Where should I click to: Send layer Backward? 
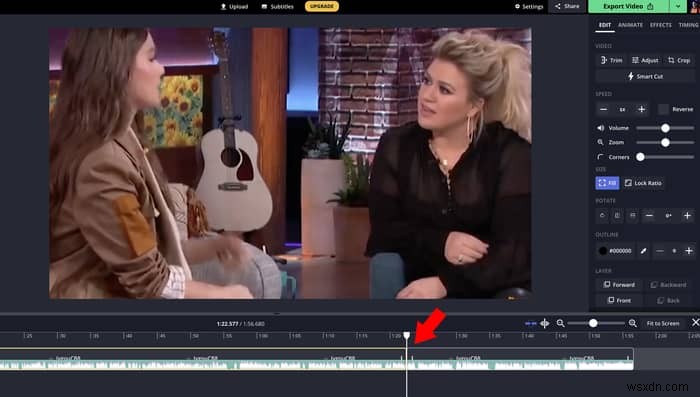668,285
